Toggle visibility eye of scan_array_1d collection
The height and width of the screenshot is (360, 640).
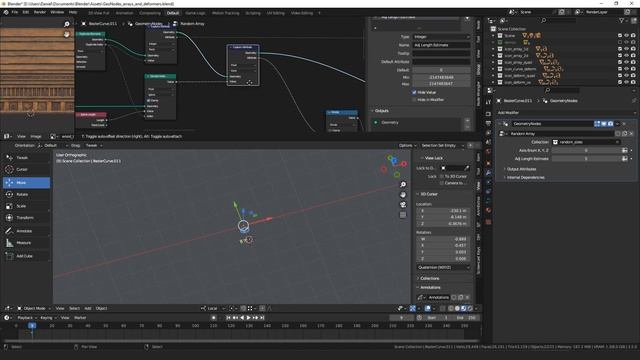(x=627, y=49)
